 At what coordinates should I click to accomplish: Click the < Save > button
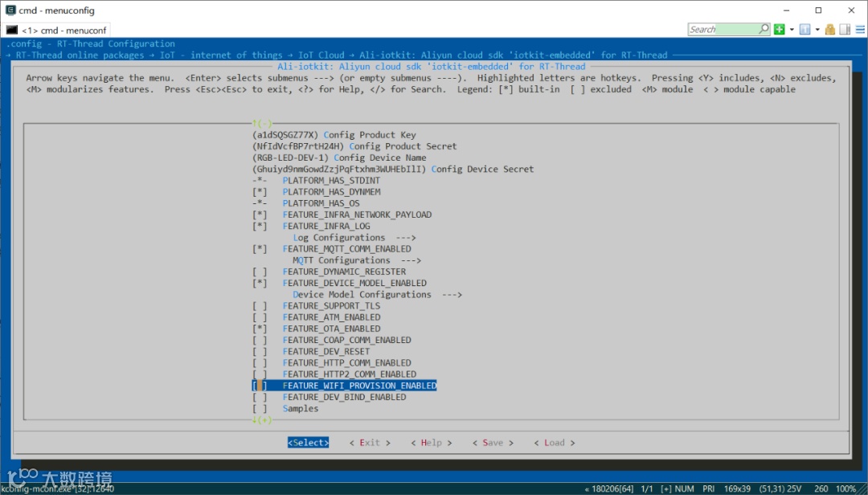pyautogui.click(x=493, y=443)
